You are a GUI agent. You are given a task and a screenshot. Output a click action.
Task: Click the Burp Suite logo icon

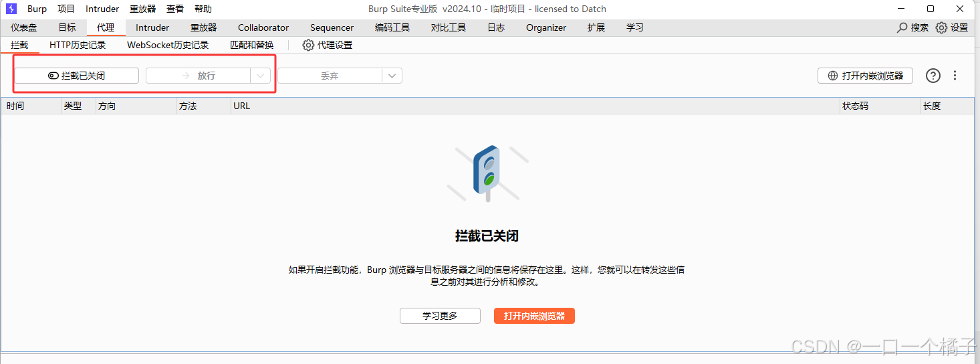point(11,9)
